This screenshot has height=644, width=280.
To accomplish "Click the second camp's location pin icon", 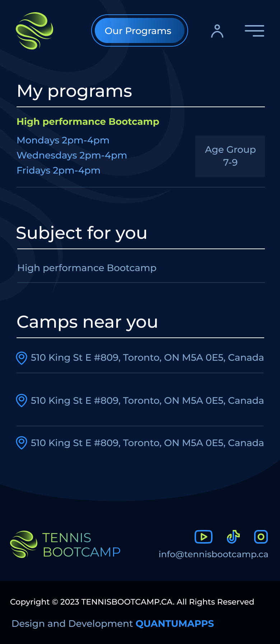I will (22, 401).
